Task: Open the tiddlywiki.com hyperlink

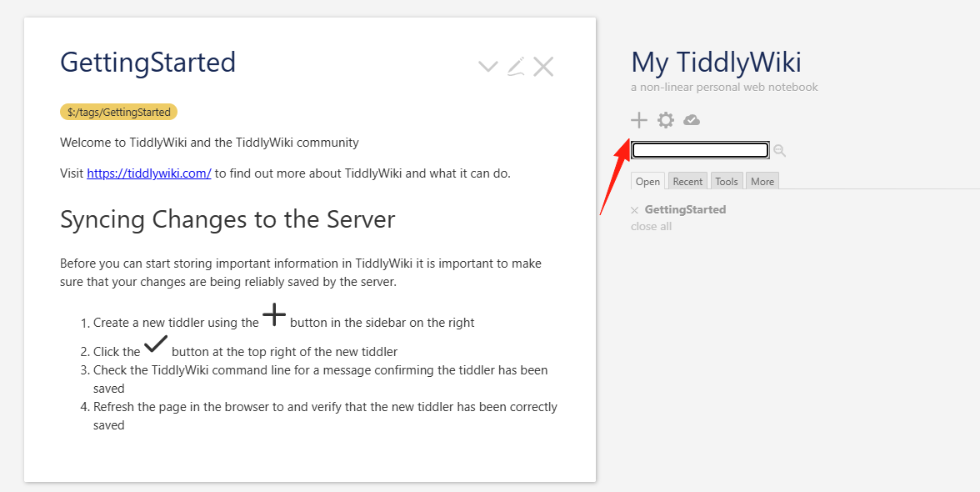Action: tap(149, 173)
